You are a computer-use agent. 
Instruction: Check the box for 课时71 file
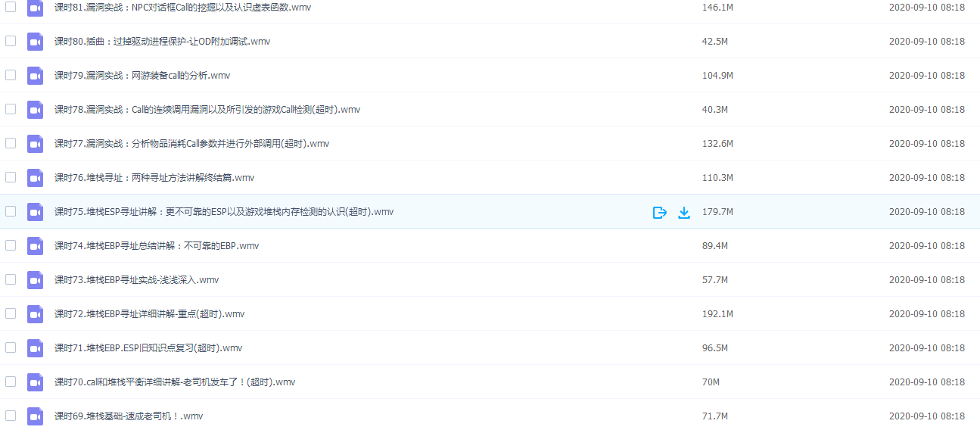pyautogui.click(x=11, y=347)
